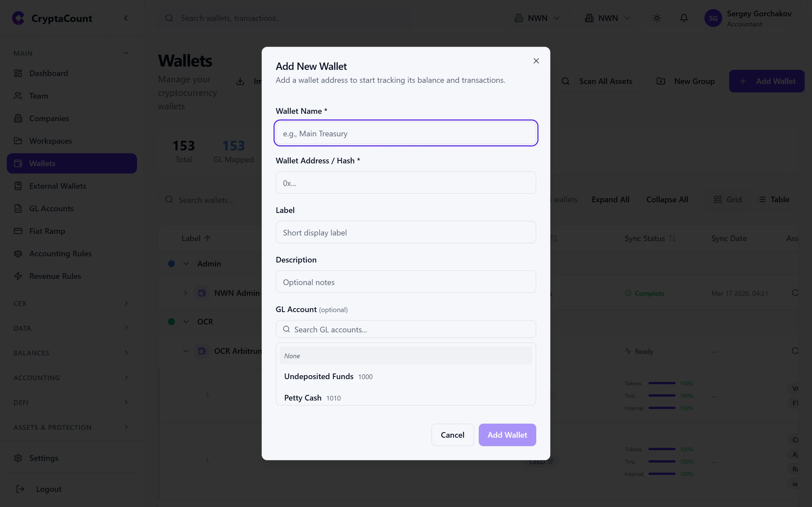Viewport: 812px width, 507px height.
Task: Collapse the MAIN navigation section
Action: (x=126, y=53)
